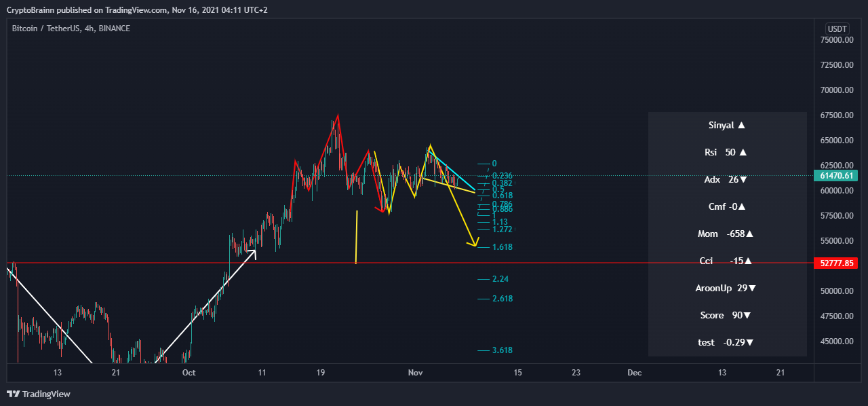Click the 2.24 Fibonacci level label
This screenshot has width=868, height=406.
click(x=500, y=279)
